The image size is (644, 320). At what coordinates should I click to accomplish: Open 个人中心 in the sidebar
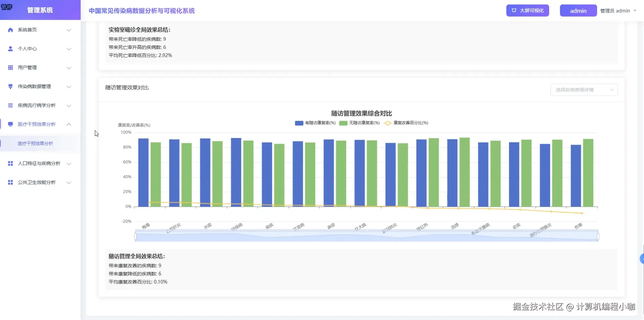[x=40, y=49]
